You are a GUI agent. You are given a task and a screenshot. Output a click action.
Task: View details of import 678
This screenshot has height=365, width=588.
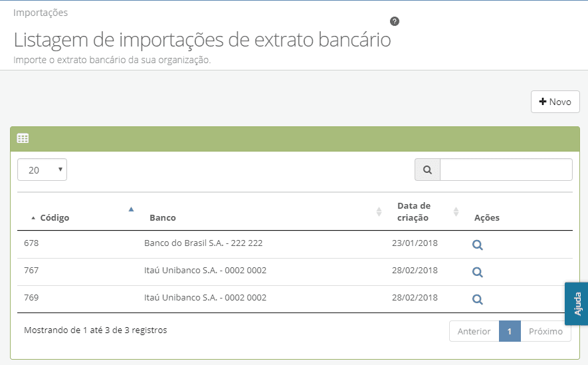477,245
